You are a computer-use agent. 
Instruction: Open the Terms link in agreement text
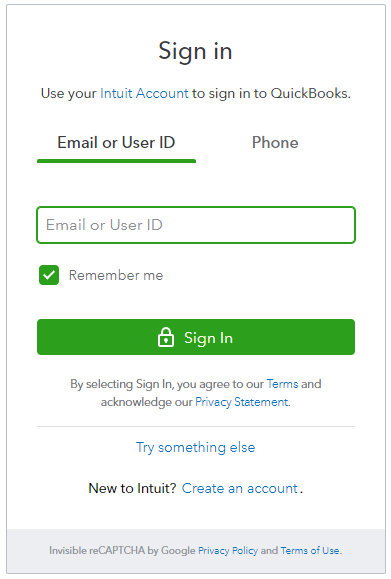click(282, 384)
